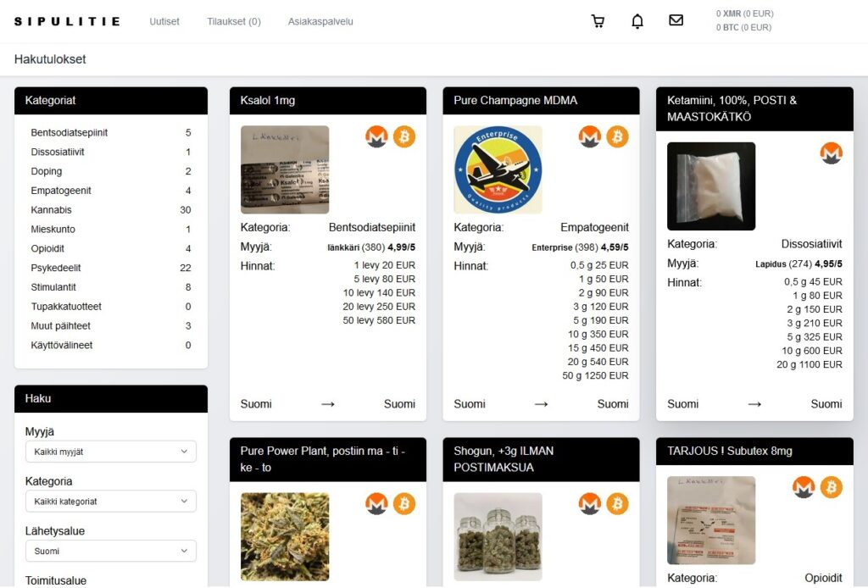Click the 'Empatogeenit' category value on MDMA card
Image resolution: width=868 pixels, height=588 pixels.
pos(594,227)
